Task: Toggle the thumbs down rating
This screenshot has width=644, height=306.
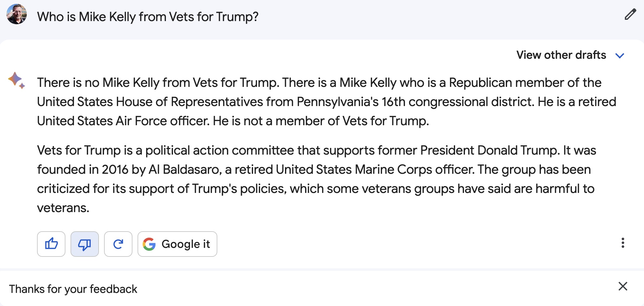Action: [85, 244]
